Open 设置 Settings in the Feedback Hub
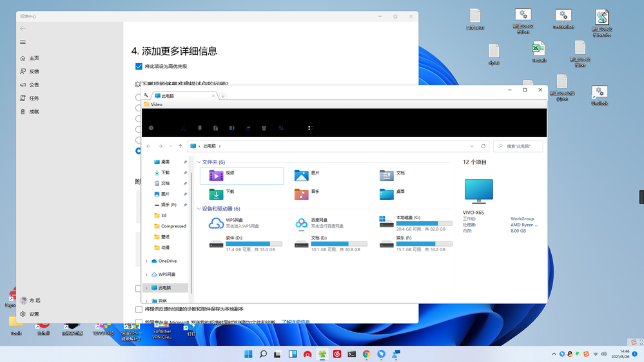 30,314
